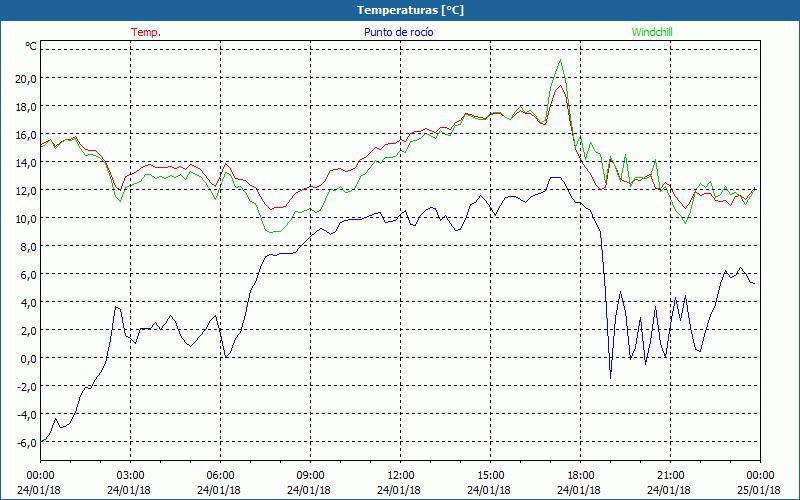Click the green windchill peak near 17:00
Viewport: 800px width, 500px height.
[561, 60]
